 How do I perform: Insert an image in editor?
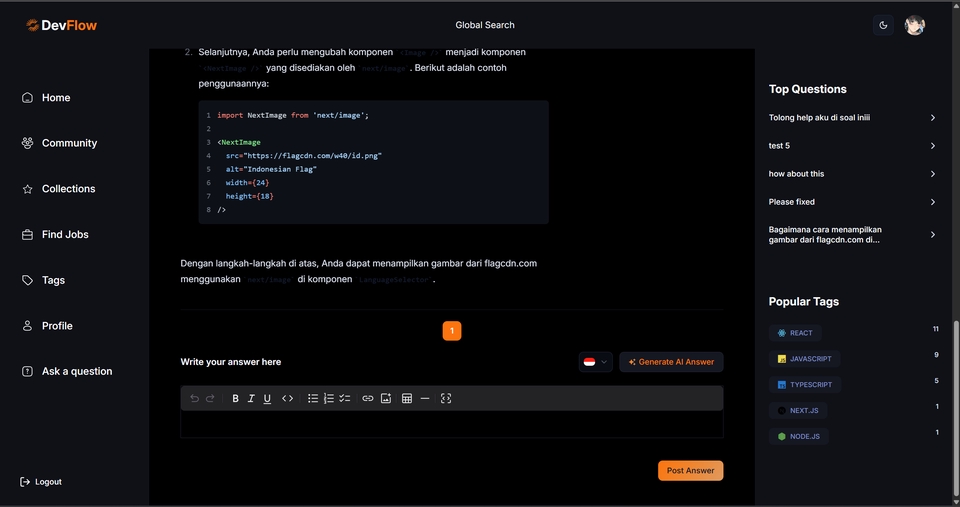tap(386, 399)
